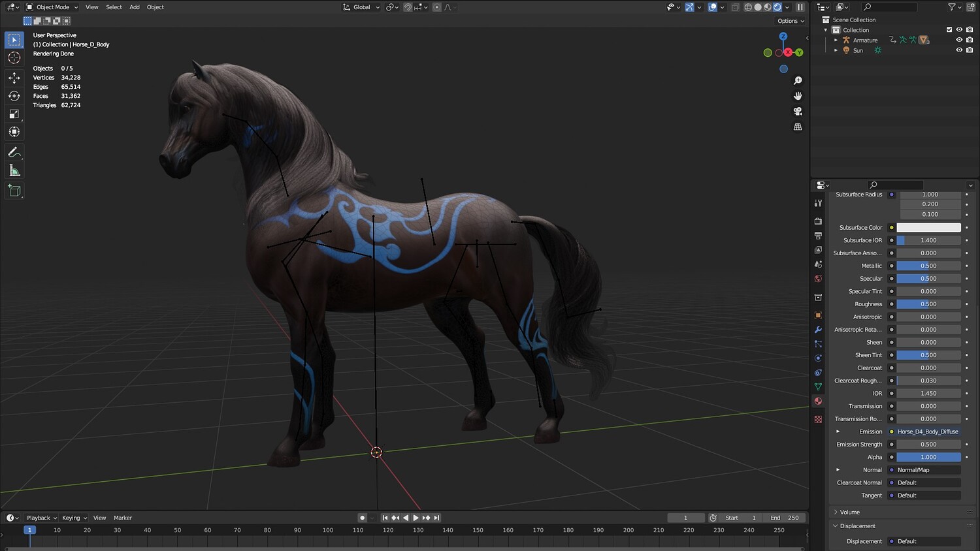Open the Scene properties tab

pyautogui.click(x=818, y=264)
